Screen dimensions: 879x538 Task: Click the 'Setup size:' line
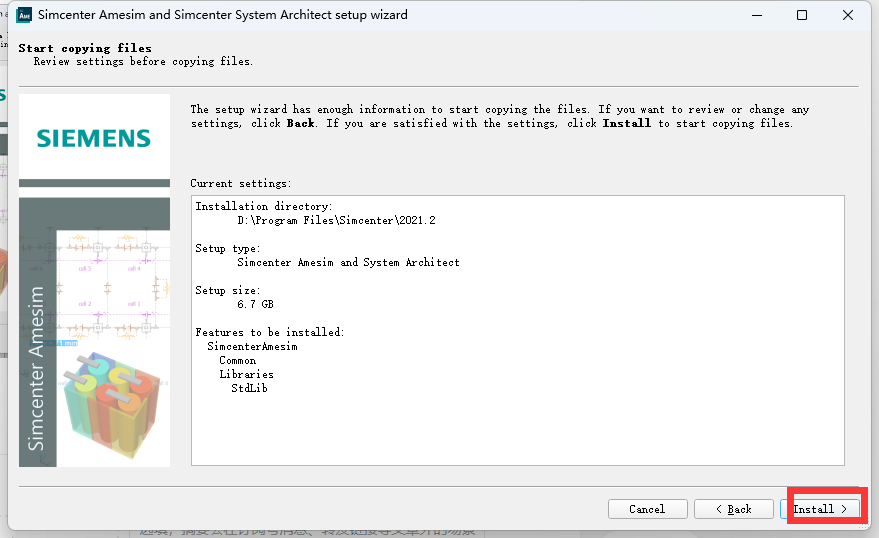[228, 290]
